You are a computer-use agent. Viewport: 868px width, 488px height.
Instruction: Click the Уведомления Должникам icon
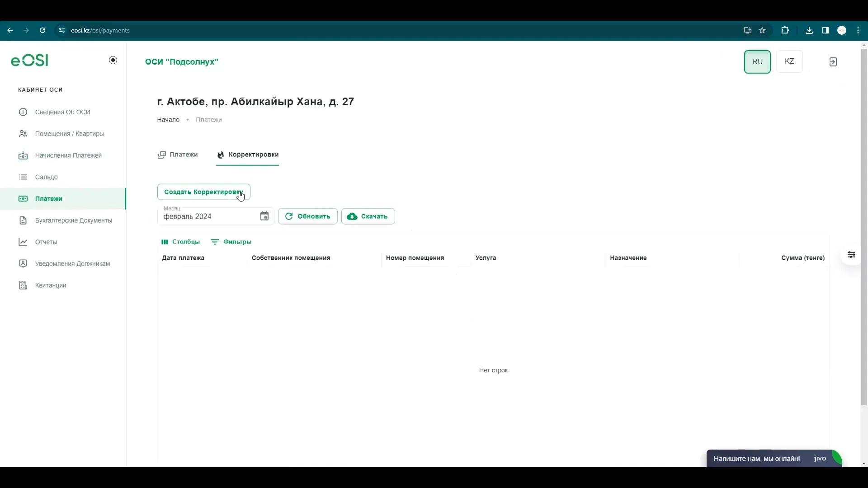coord(23,264)
